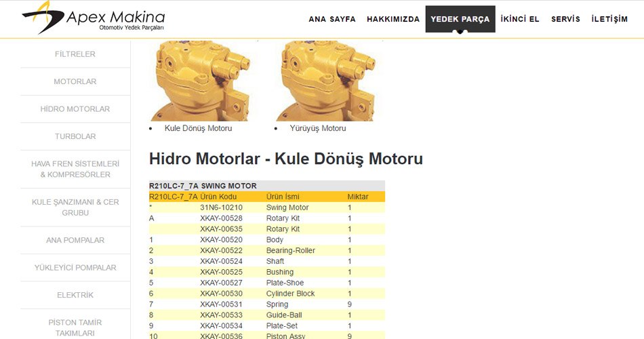Click the R210LC-7_7A SWING MOTOR table title
This screenshot has height=339, width=644.
203,186
